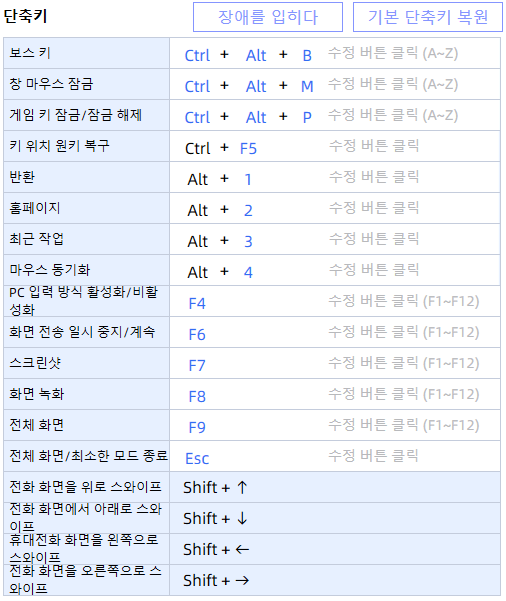Select the 휴대전화 화면을 왼쪽으로 스와이프 label
This screenshot has height=601, width=506.
point(84,549)
